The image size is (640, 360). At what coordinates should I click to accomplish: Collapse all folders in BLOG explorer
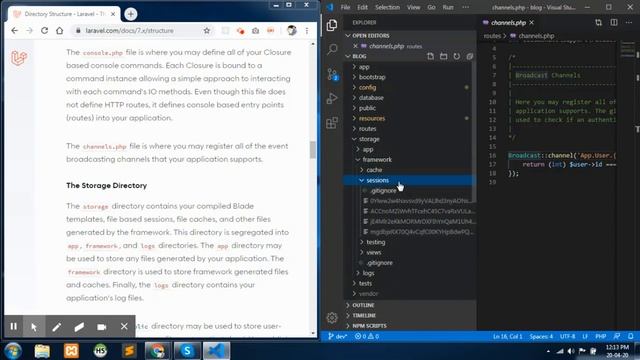point(469,56)
